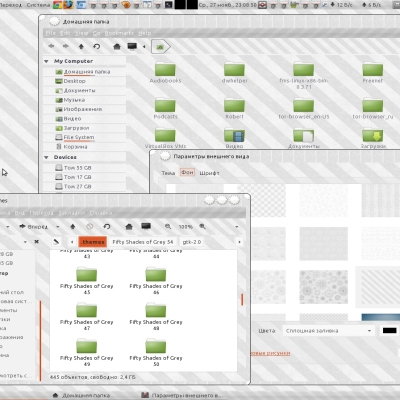Open the Freenet folder

(x=373, y=73)
